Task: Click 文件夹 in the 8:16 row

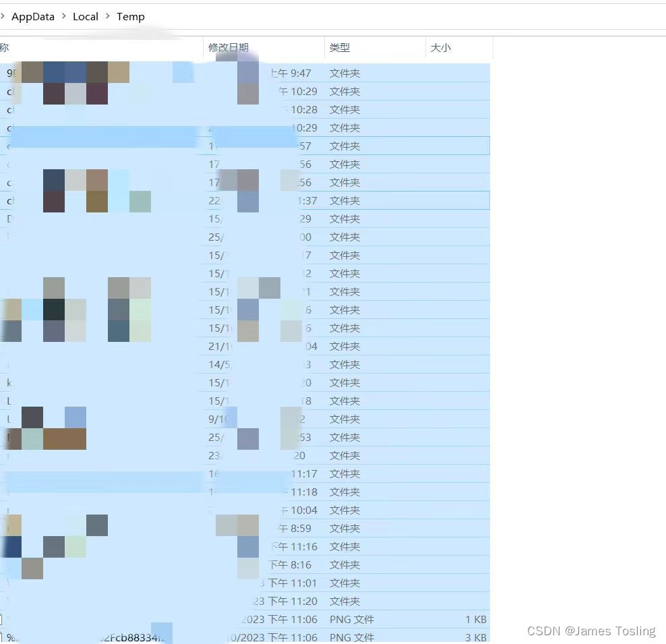Action: [x=344, y=565]
